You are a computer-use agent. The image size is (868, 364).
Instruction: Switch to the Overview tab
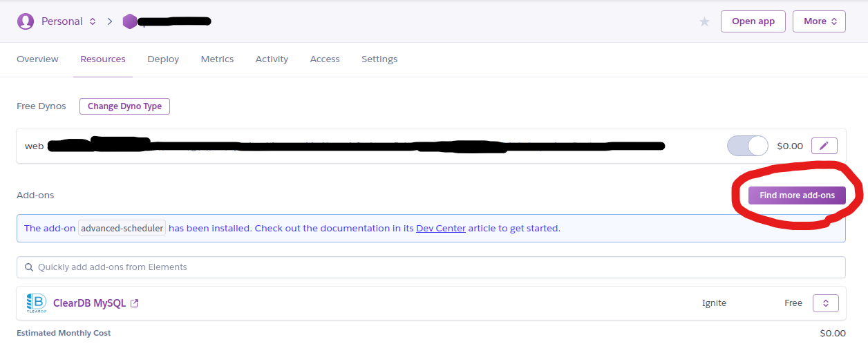click(37, 59)
